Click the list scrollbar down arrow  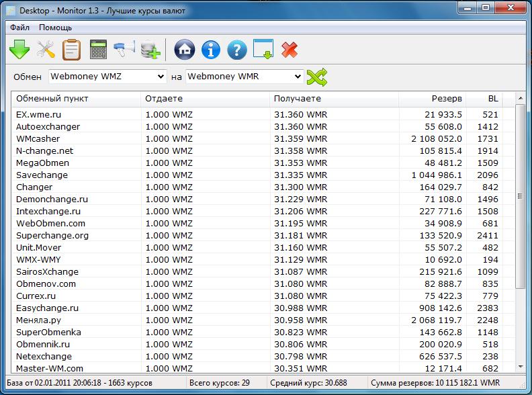point(521,367)
